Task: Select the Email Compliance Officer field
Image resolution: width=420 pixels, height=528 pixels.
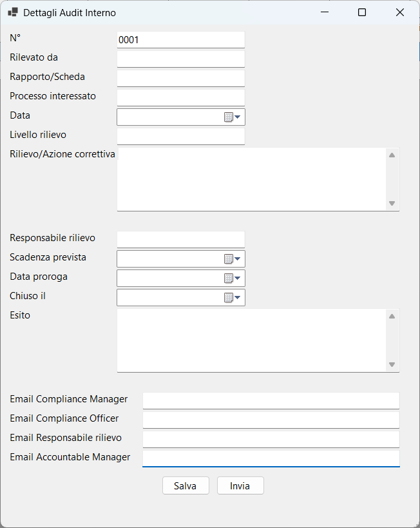Action: coord(271,420)
